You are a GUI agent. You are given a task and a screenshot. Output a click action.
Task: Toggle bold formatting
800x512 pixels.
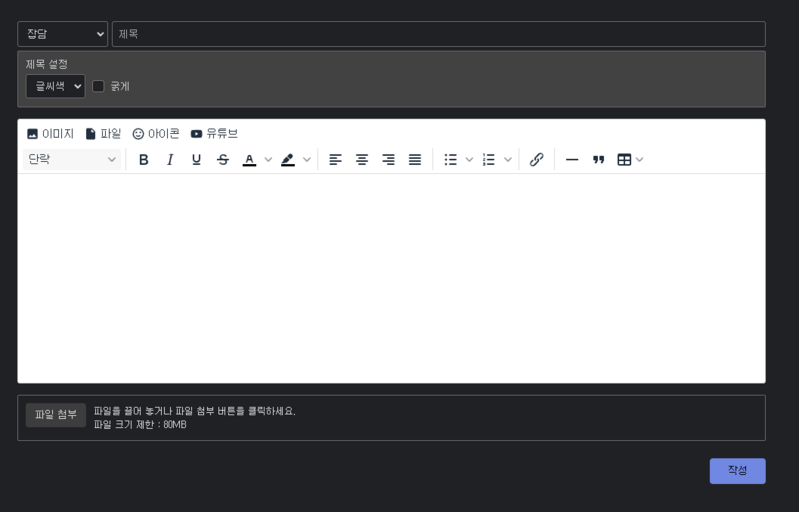click(144, 160)
